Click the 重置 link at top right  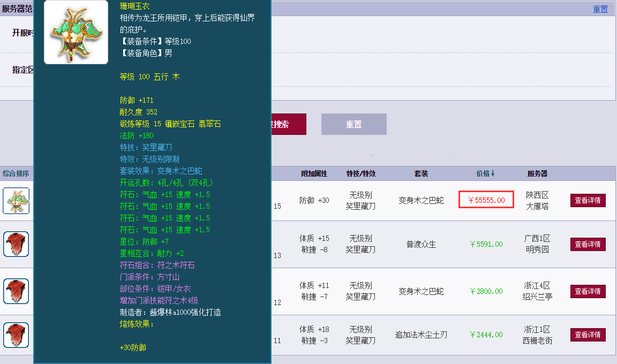click(600, 10)
